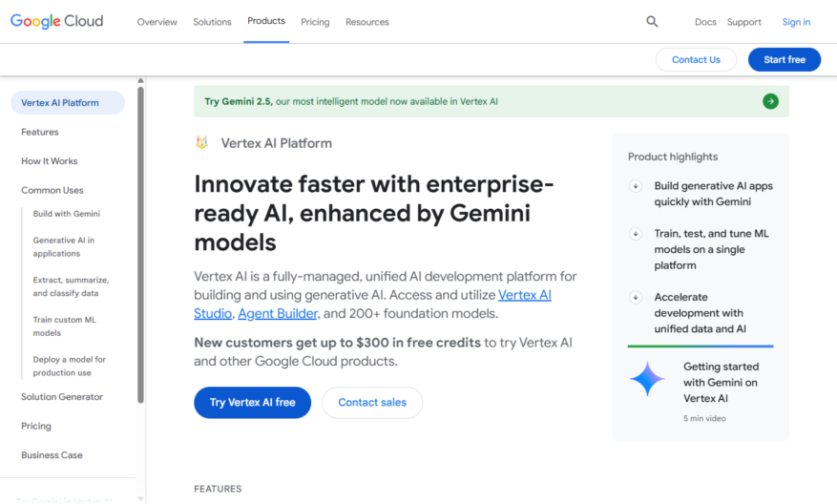Click the sidebar scroll-down arrow
This screenshot has height=504, width=837.
tap(140, 499)
